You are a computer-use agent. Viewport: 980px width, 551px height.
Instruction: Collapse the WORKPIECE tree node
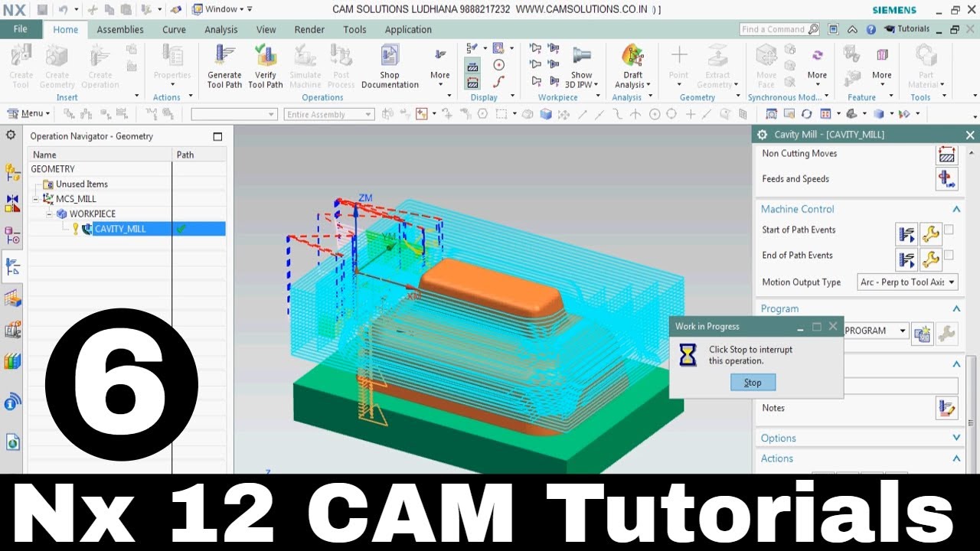tap(50, 214)
